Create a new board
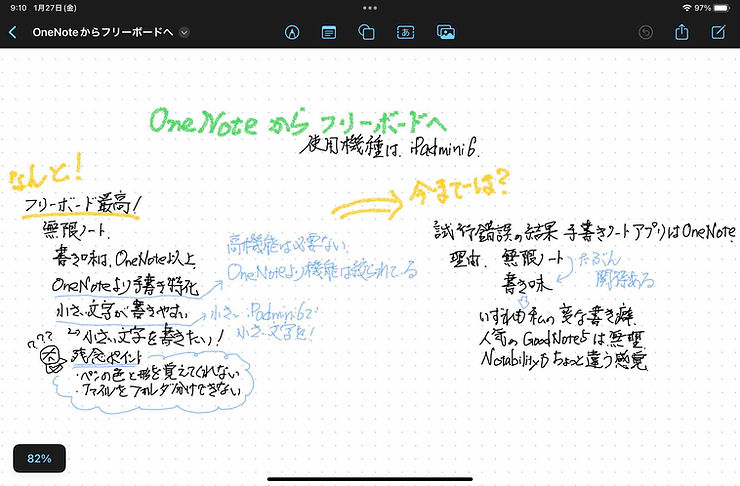 (x=718, y=32)
